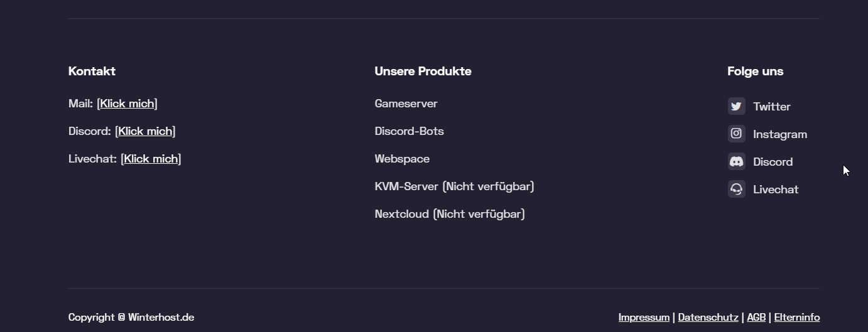The image size is (868, 332).
Task: Click Nextcloud (Nicht verfügbar)
Action: [450, 214]
